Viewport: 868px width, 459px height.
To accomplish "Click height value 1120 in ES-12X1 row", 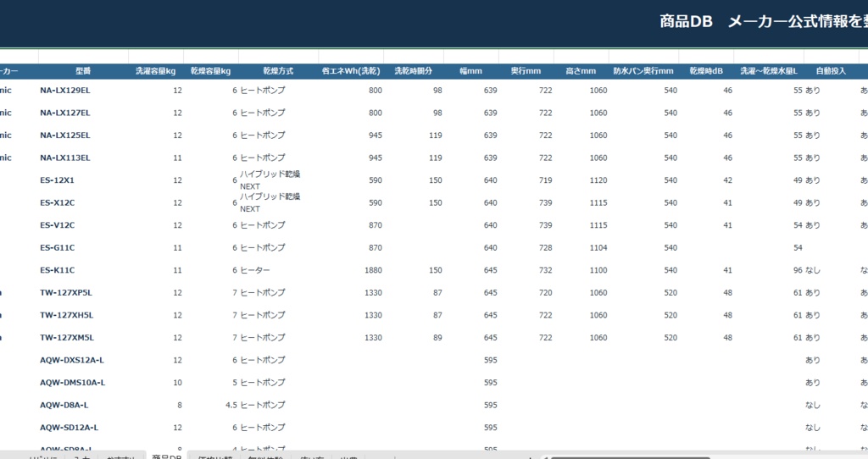I will pos(598,180).
